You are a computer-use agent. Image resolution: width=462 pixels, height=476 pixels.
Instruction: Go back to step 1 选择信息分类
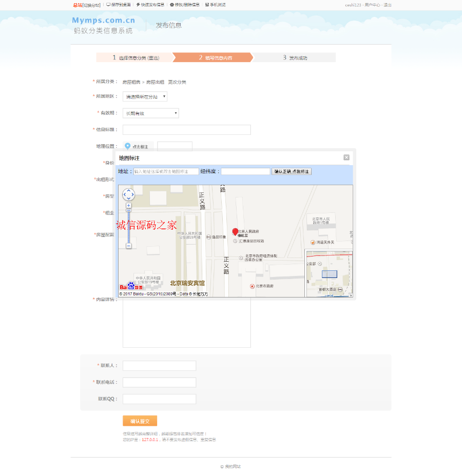click(136, 57)
